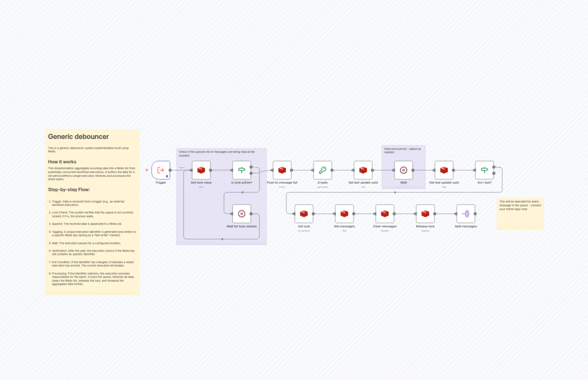Select the Am I last? If node
The width and height of the screenshot is (588, 380).
point(484,170)
